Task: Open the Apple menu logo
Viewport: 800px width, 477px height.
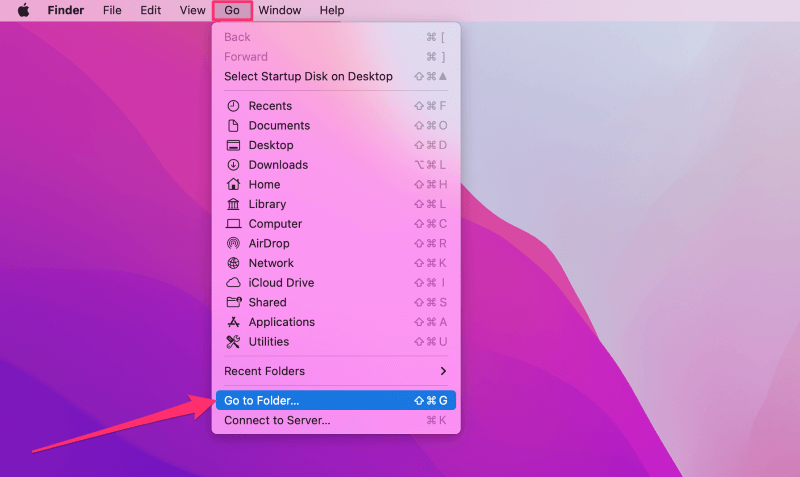Action: 23,10
